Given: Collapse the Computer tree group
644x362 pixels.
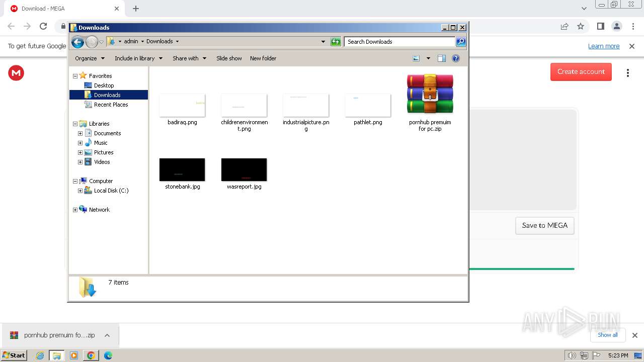Looking at the screenshot, I should point(75,181).
